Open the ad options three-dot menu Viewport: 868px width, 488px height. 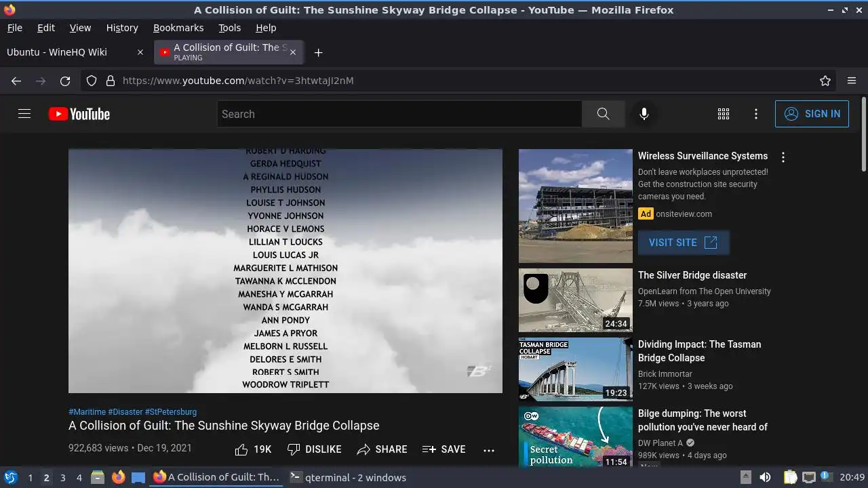coord(783,157)
